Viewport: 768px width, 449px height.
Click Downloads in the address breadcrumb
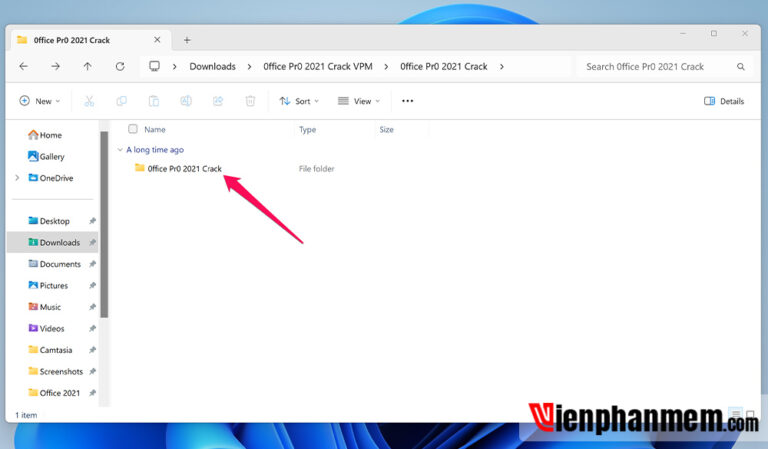click(213, 67)
